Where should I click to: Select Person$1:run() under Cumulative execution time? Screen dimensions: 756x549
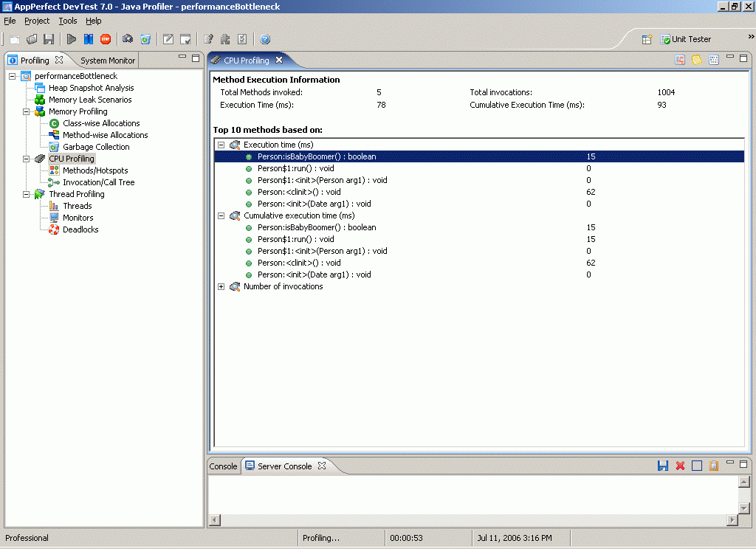tap(295, 240)
